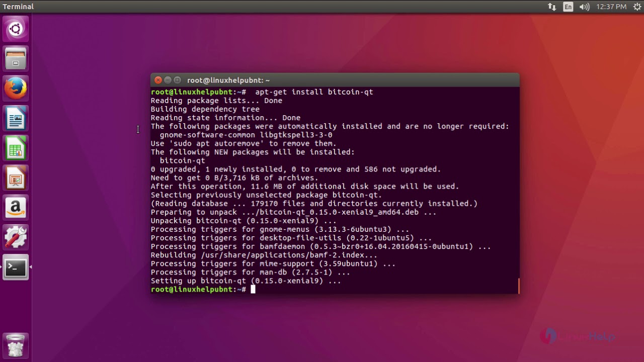Click 'Selecting previously unselected package bitcoin-qt' line

coord(266,195)
